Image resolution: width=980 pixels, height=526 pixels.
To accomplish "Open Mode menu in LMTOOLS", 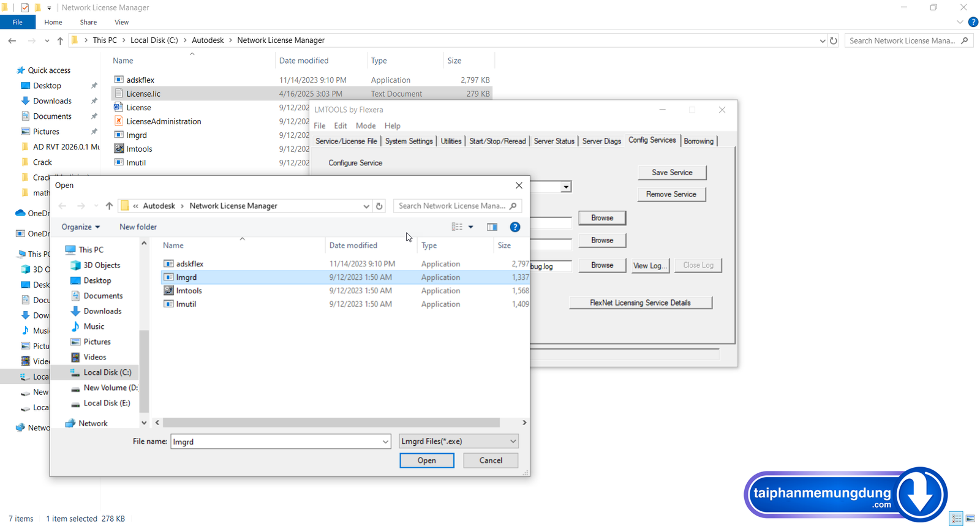I will 366,126.
